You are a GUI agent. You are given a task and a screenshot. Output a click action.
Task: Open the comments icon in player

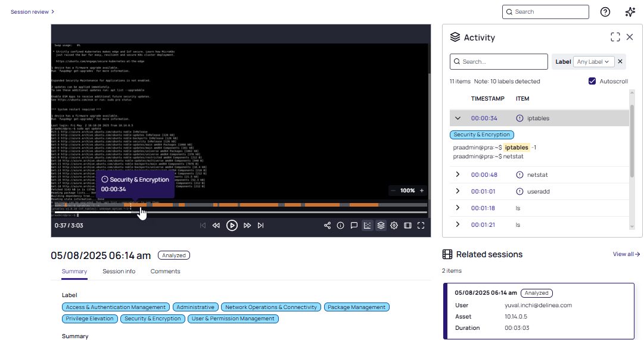(x=354, y=226)
